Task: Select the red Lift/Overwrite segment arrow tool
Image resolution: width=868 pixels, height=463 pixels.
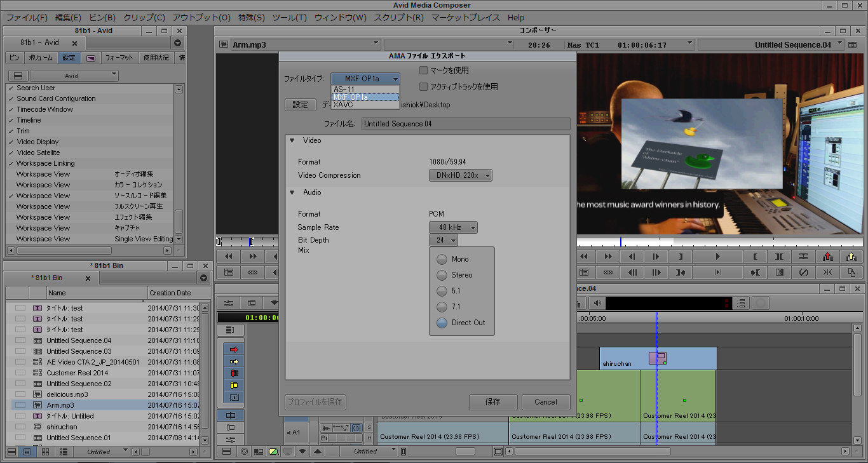Action: pyautogui.click(x=234, y=349)
